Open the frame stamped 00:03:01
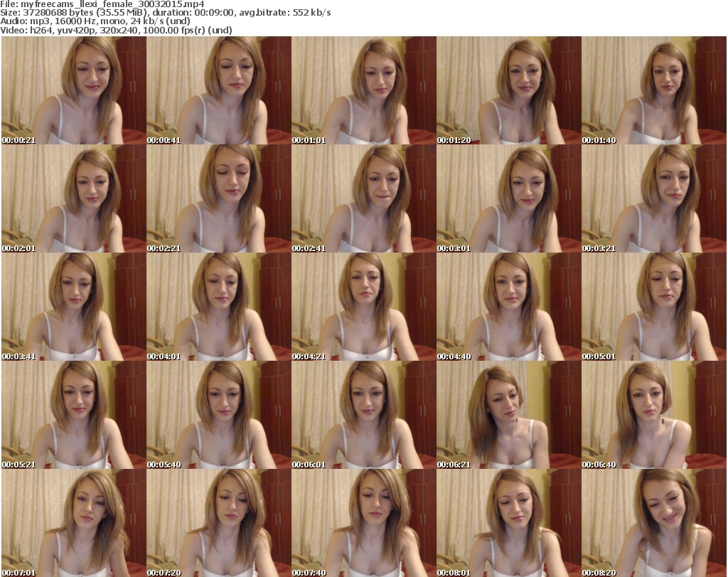 [x=509, y=198]
